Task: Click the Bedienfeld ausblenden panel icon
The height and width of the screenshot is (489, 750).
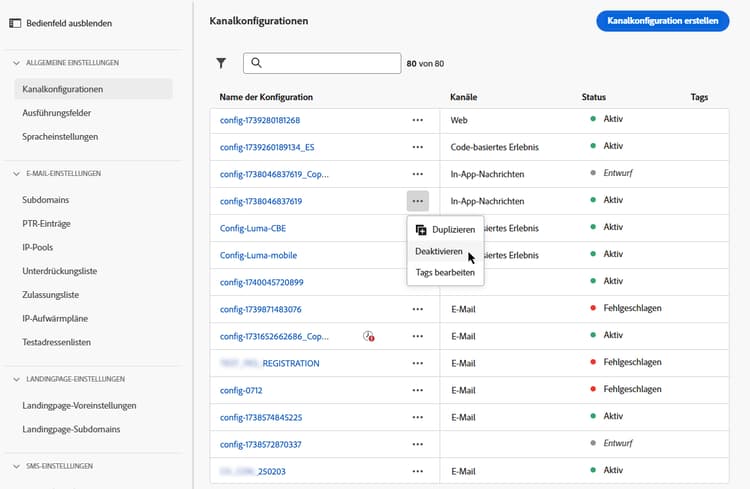Action: 15,22
